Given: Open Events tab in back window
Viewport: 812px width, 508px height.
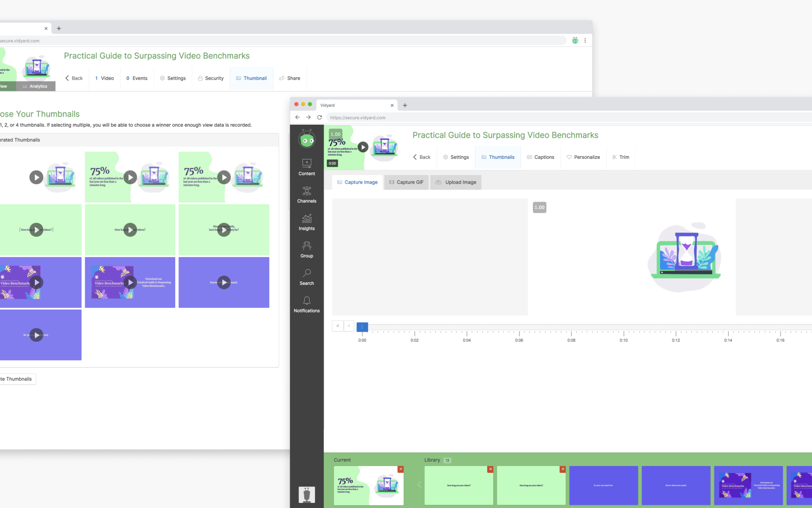Looking at the screenshot, I should [x=137, y=78].
